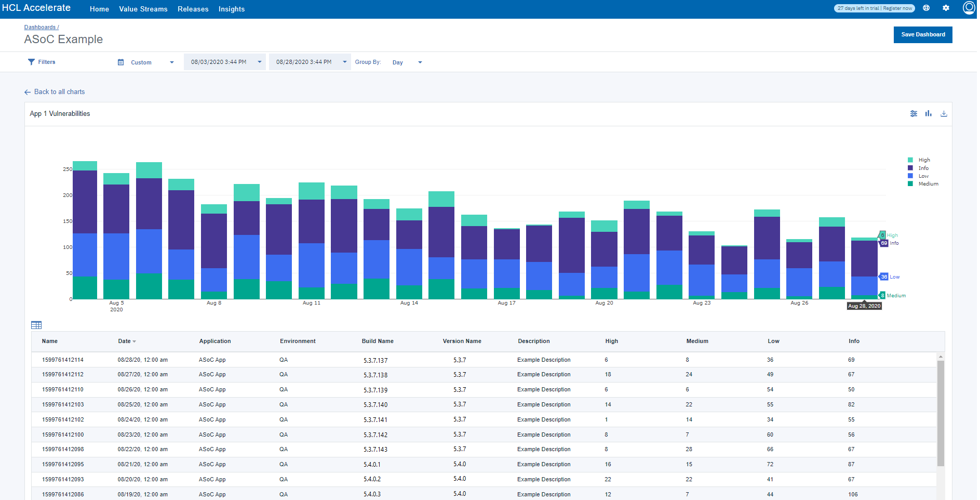This screenshot has width=980, height=500.
Task: Go to Value Streams menu
Action: [143, 9]
